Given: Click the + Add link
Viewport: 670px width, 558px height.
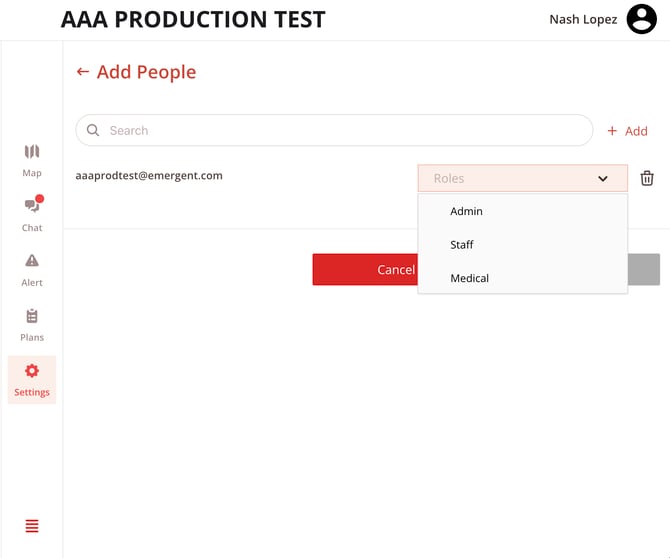Looking at the screenshot, I should pyautogui.click(x=627, y=131).
